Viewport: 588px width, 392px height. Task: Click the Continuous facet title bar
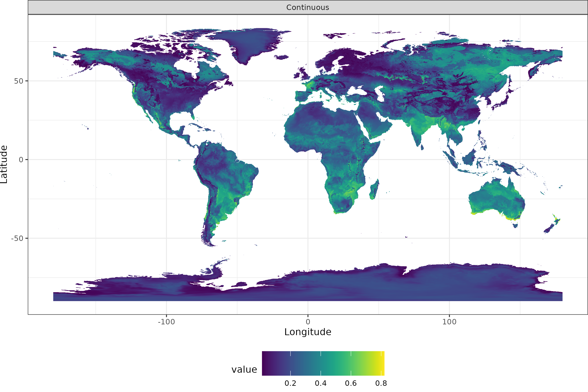point(308,7)
